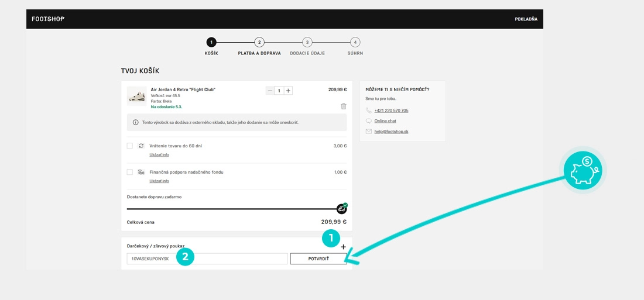The width and height of the screenshot is (644, 300).
Task: Open the Online chat link
Action: (385, 121)
